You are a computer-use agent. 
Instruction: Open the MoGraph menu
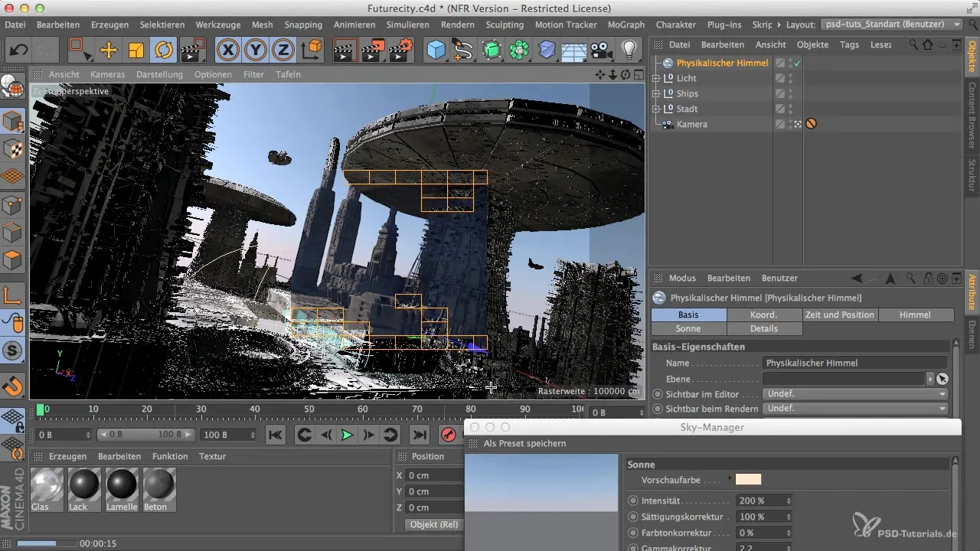[626, 24]
